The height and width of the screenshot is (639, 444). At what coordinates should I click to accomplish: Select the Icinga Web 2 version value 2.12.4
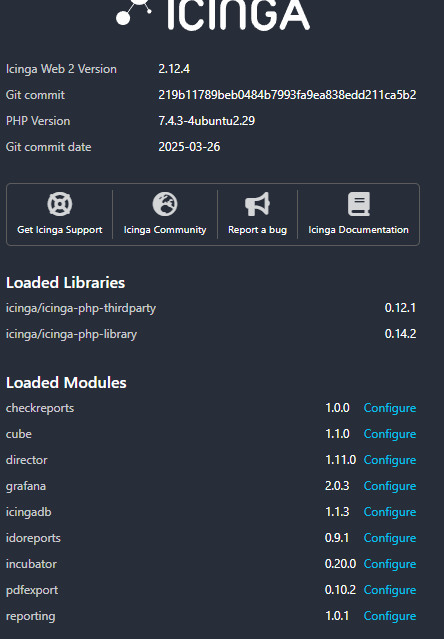click(x=174, y=69)
